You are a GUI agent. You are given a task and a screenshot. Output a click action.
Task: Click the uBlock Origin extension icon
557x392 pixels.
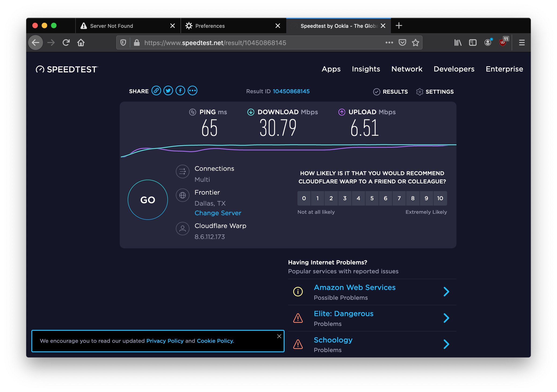point(503,43)
